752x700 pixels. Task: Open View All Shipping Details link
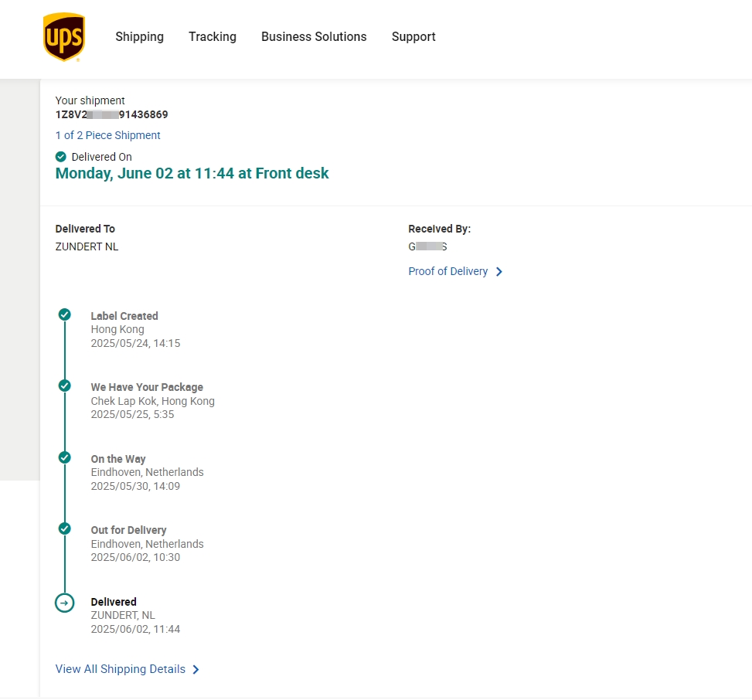pos(121,669)
